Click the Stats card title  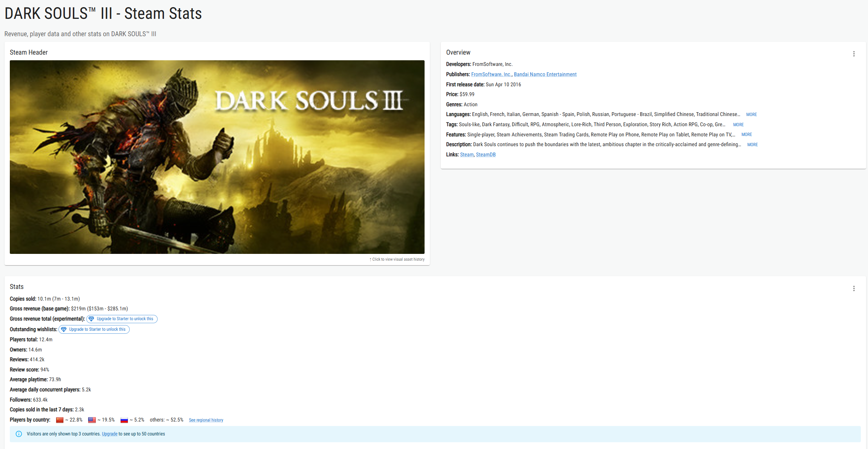pyautogui.click(x=17, y=287)
